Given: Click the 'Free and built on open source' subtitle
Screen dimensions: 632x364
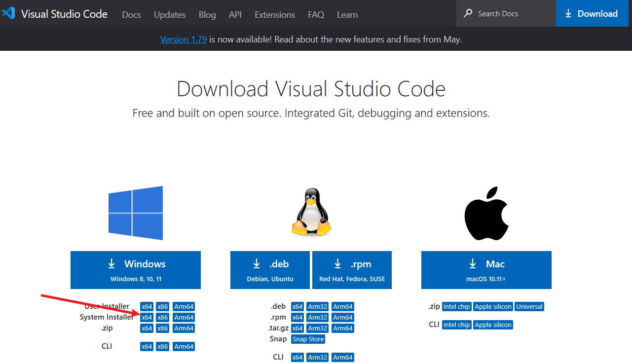Looking at the screenshot, I should click(311, 113).
